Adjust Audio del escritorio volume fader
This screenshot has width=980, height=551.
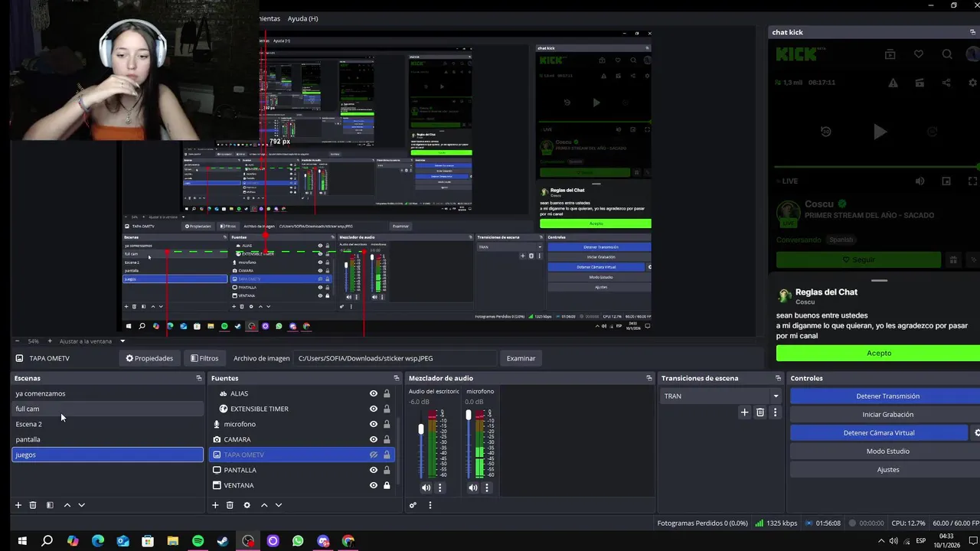[x=420, y=429]
